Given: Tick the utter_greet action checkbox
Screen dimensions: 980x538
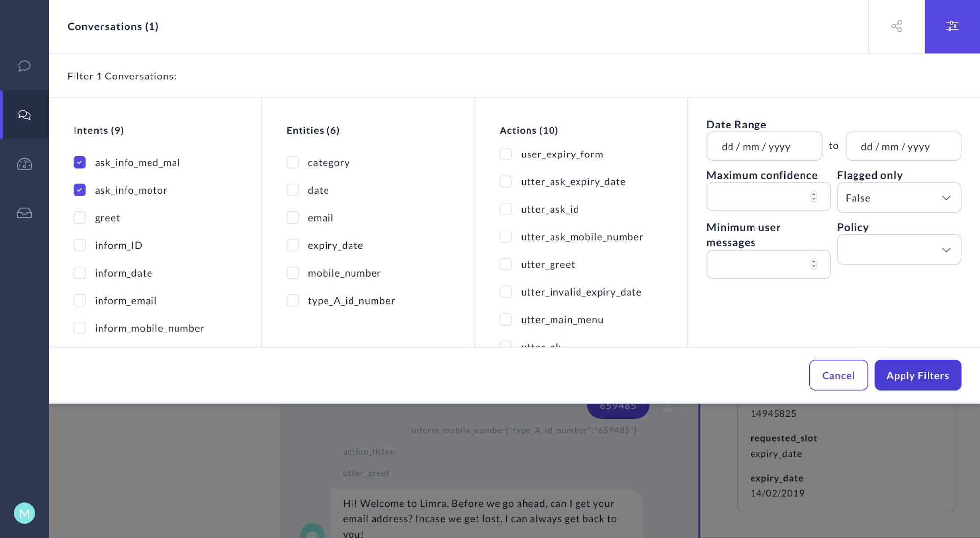Looking at the screenshot, I should point(505,264).
